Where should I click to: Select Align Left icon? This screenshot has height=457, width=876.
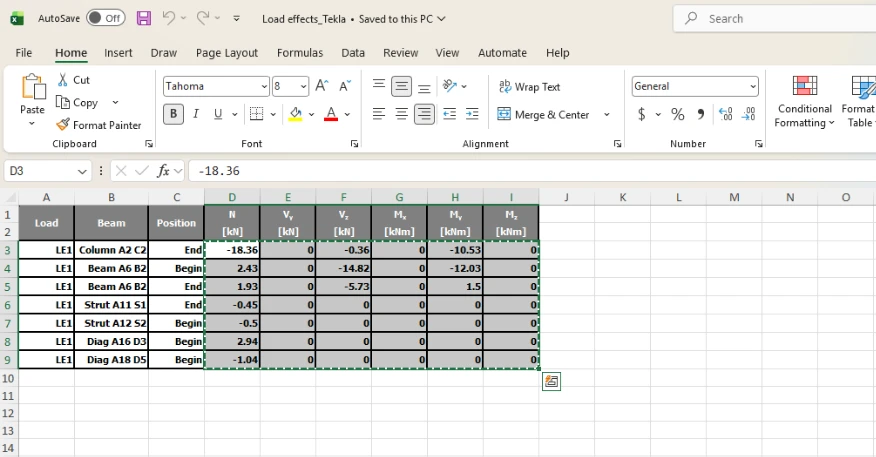[379, 115]
